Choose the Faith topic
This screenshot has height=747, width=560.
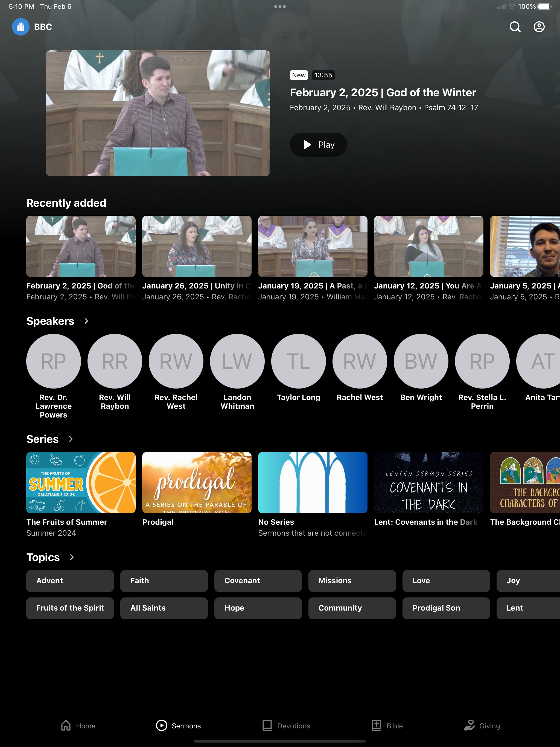(164, 581)
